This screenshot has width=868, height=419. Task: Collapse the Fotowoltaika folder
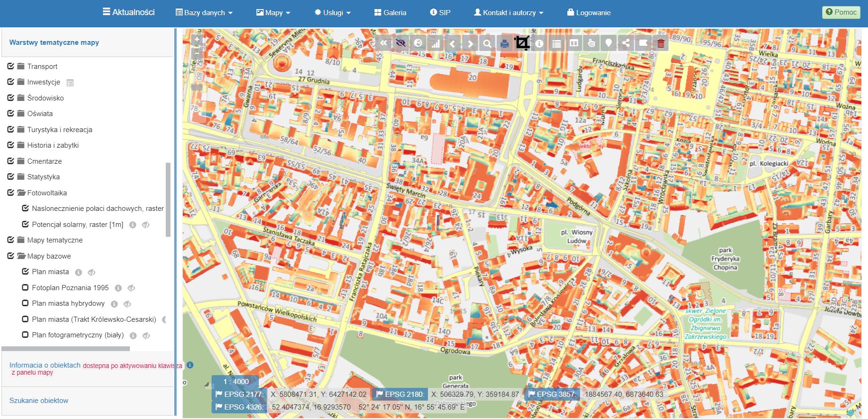click(x=21, y=193)
